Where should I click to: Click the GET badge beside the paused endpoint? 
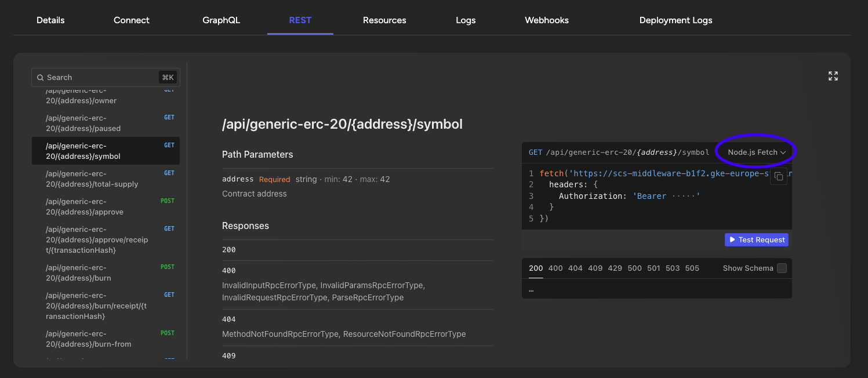(169, 117)
